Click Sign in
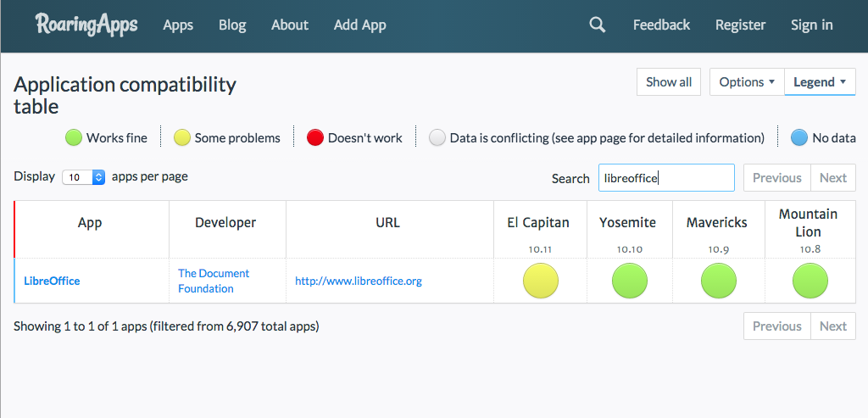The width and height of the screenshot is (868, 418). tap(811, 25)
